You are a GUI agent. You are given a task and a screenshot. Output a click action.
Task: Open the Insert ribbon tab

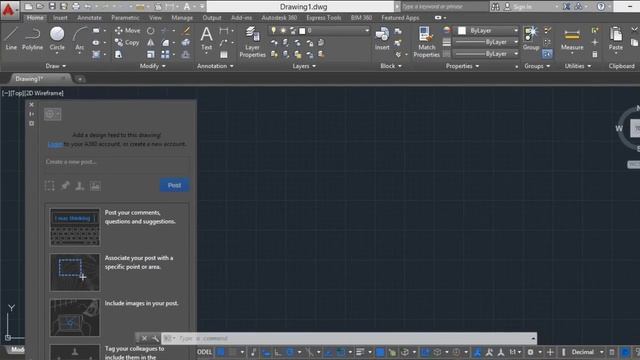[60, 18]
